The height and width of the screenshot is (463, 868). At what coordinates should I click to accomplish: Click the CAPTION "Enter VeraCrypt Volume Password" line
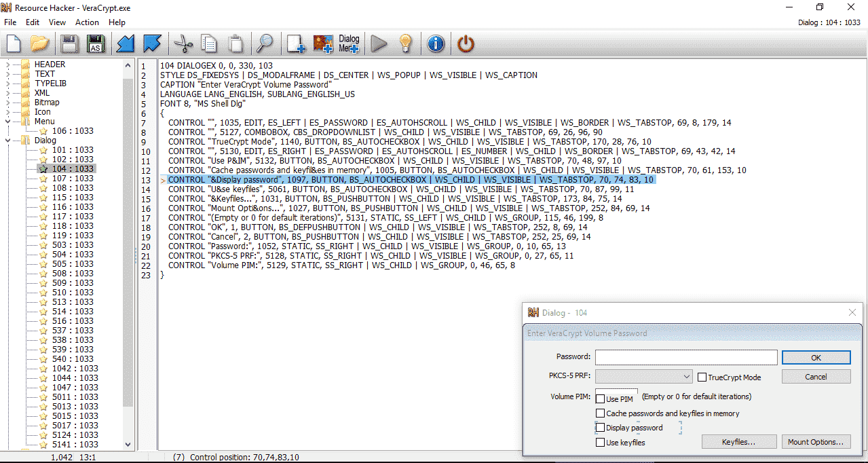[x=246, y=85]
